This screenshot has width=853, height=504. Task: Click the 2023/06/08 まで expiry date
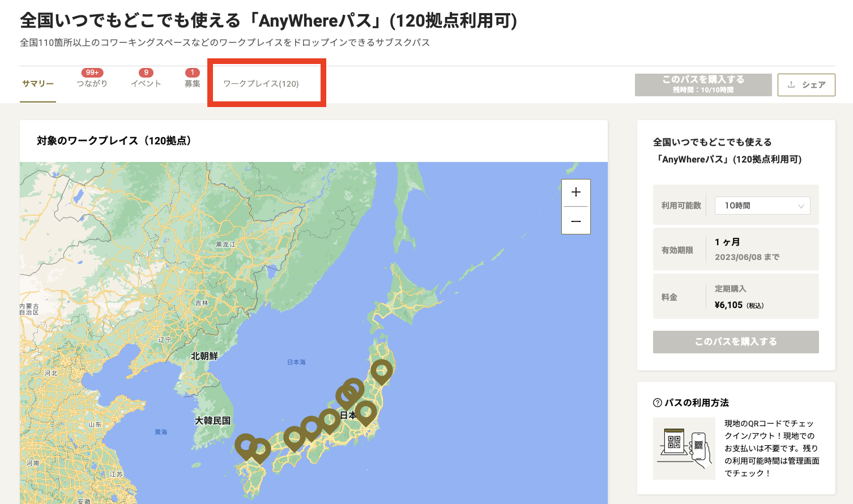click(747, 257)
